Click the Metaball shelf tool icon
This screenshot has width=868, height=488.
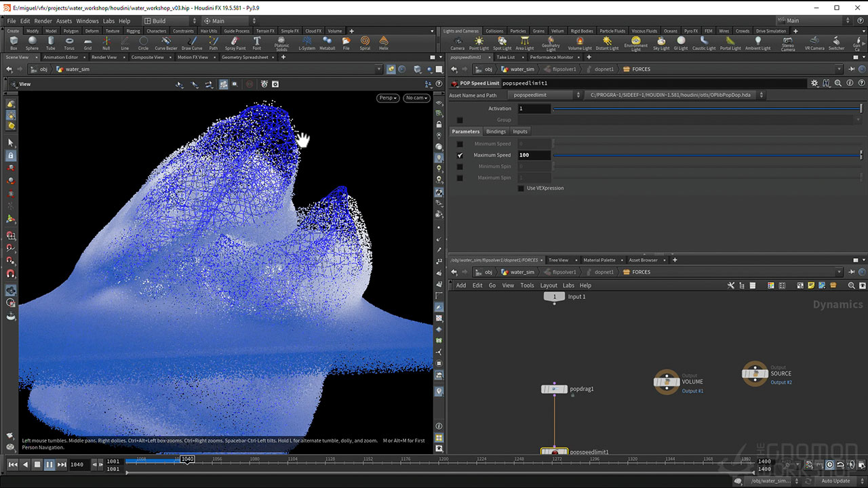pos(327,43)
